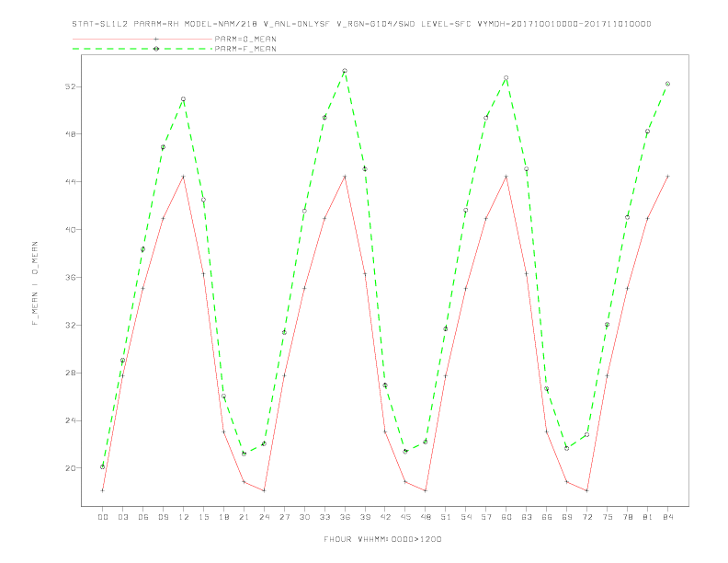Click the x-axis tick label 24

[264, 517]
